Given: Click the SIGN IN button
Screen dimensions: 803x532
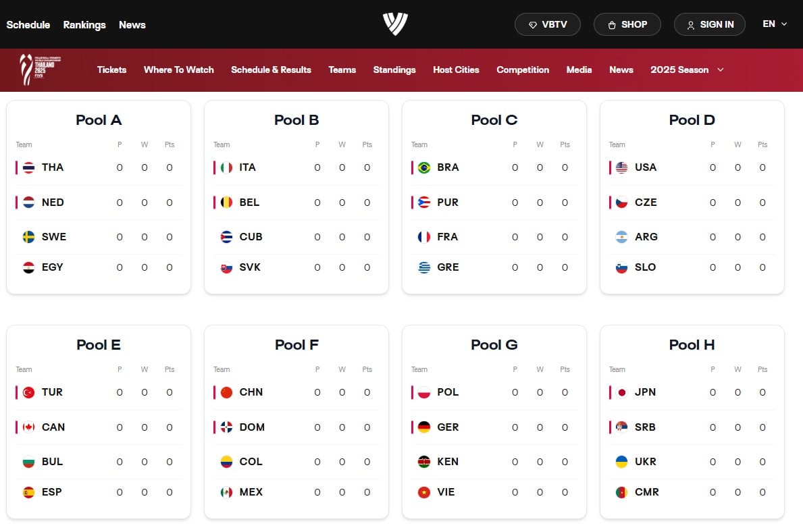Looking at the screenshot, I should tap(709, 24).
